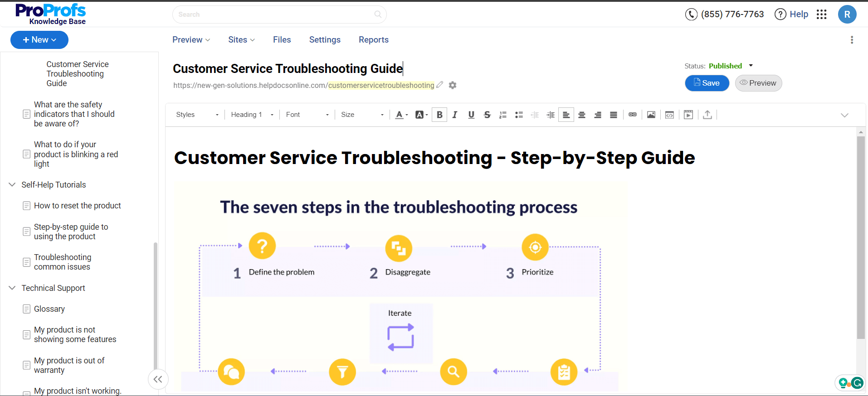Screen dimensions: 868x396
Task: Go to the Settings tab
Action: tap(325, 40)
